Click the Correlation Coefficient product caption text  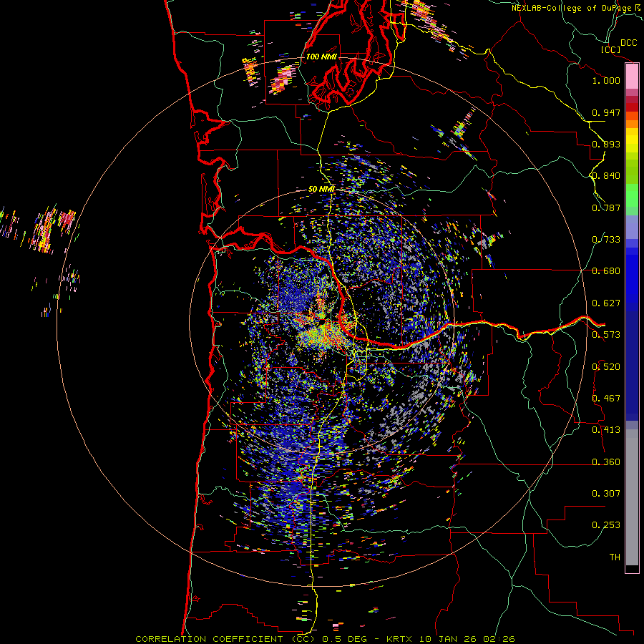tap(325, 639)
